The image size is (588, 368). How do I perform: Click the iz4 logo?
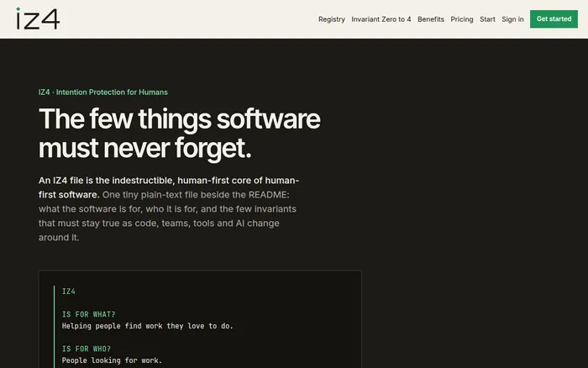pyautogui.click(x=38, y=18)
